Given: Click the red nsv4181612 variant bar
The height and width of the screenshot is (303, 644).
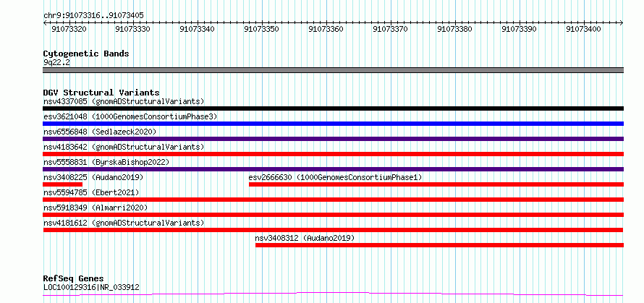Looking at the screenshot, I should [334, 230].
